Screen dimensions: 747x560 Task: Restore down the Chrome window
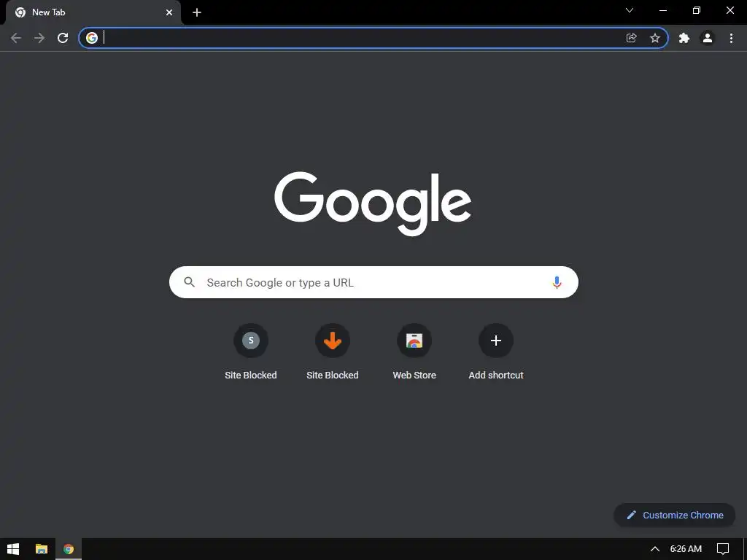[x=697, y=10]
